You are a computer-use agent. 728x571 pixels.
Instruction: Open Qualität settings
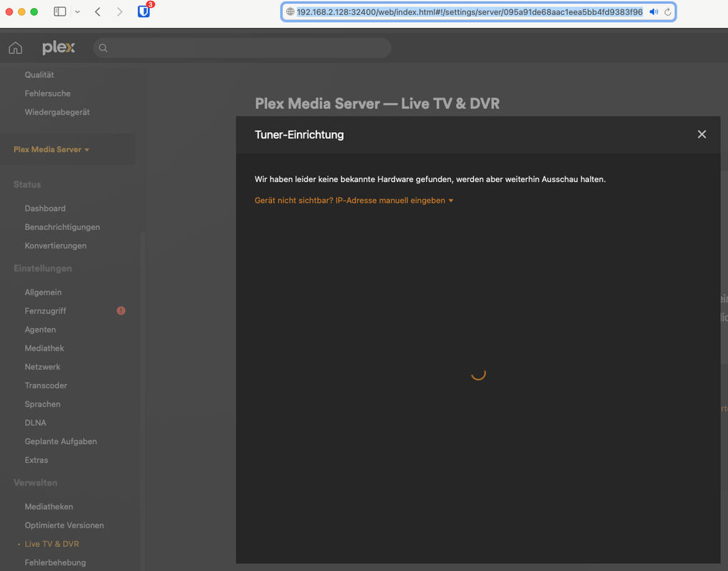[39, 75]
